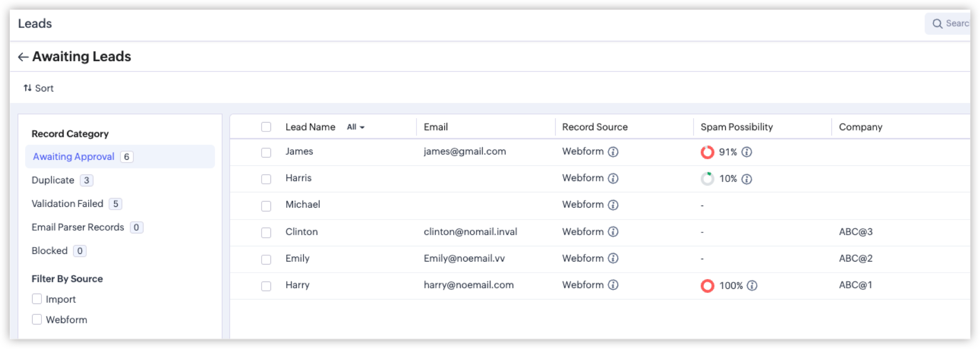This screenshot has height=349, width=980.
Task: Click info icon beside 10% spam score
Action: (x=746, y=179)
